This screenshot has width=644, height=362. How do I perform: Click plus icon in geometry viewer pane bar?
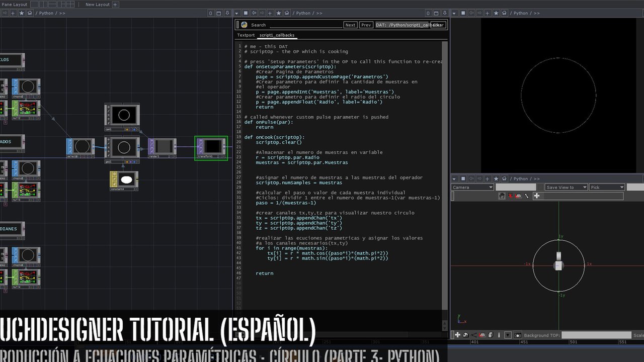pos(488,179)
